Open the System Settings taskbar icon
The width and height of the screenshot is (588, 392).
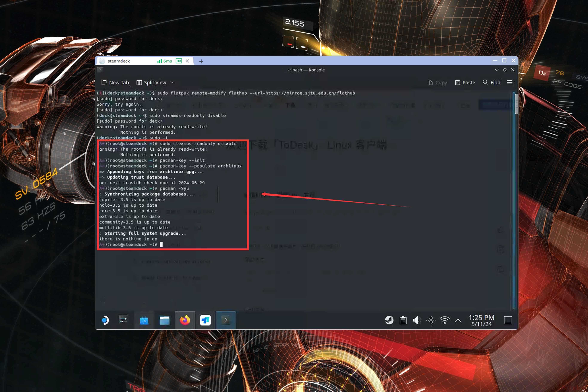click(123, 320)
